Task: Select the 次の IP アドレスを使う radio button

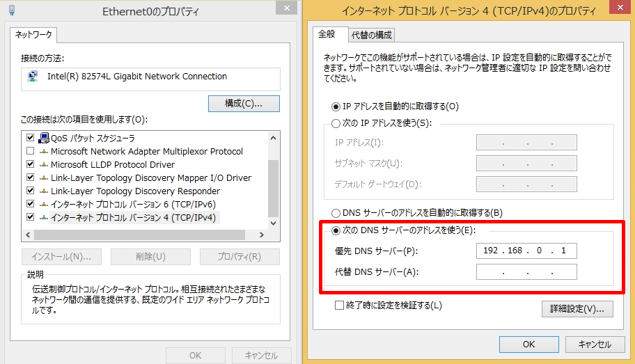Action: [x=336, y=123]
